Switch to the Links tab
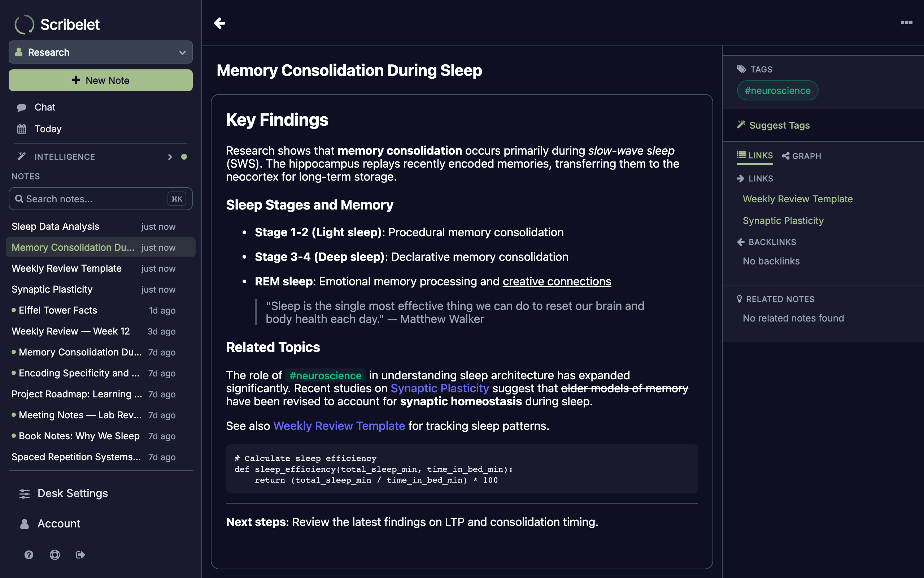The image size is (924, 578). tap(754, 156)
